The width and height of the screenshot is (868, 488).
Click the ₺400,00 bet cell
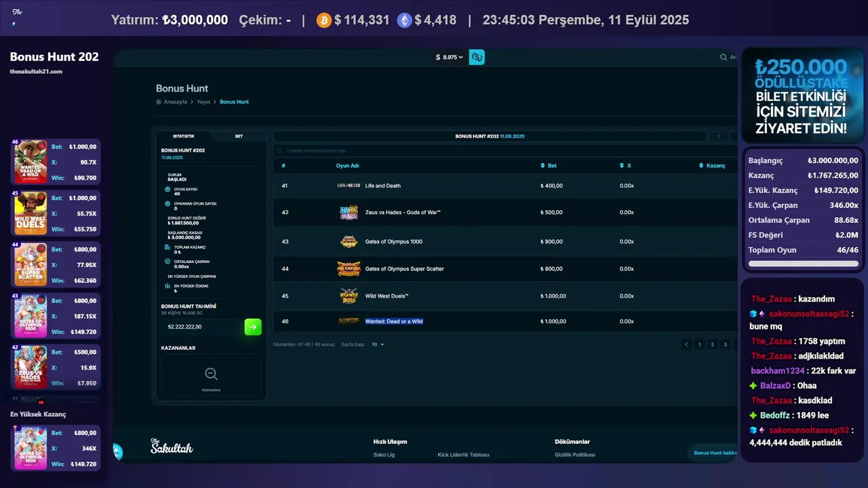(552, 186)
